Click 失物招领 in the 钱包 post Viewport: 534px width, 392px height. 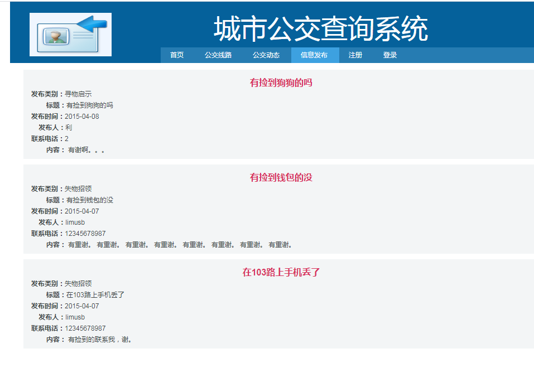coord(78,189)
